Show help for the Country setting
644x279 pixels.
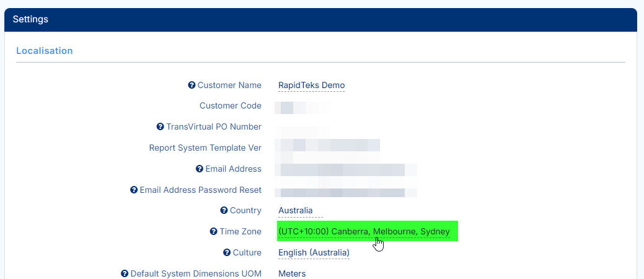224,211
